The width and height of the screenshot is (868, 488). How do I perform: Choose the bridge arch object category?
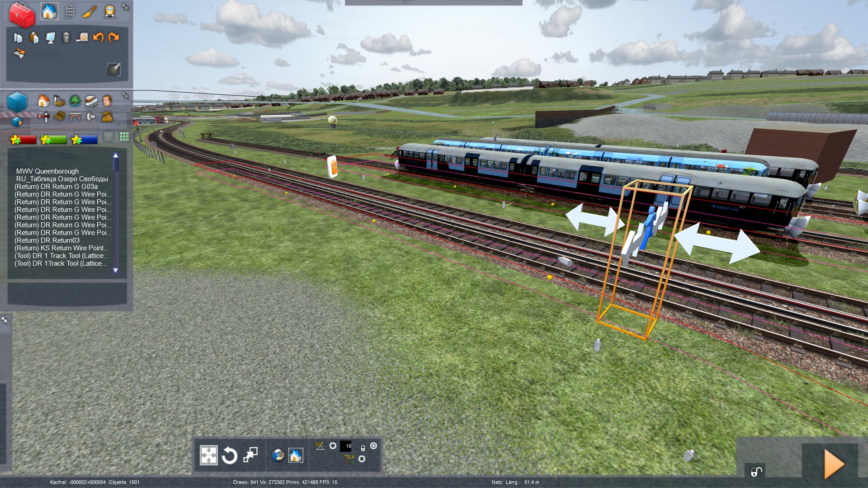pos(75,117)
